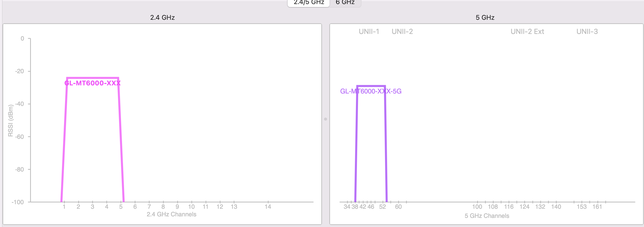644x227 pixels.
Task: Click the GL-MT6000-XXX network label
Action: click(92, 83)
